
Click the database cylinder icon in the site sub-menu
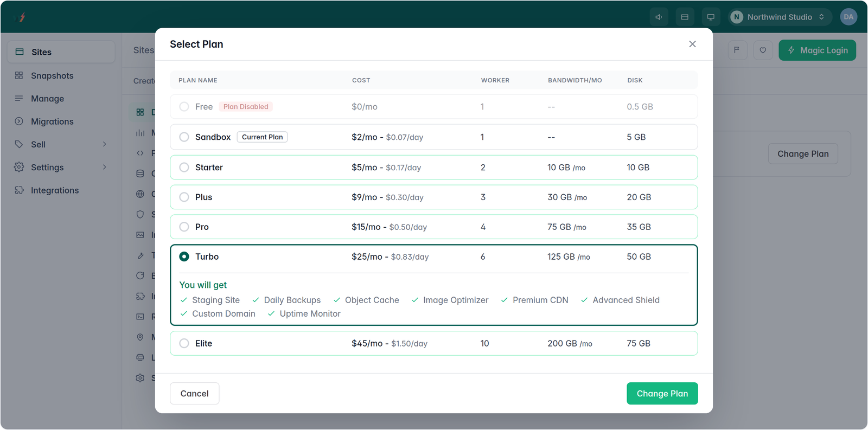140,174
